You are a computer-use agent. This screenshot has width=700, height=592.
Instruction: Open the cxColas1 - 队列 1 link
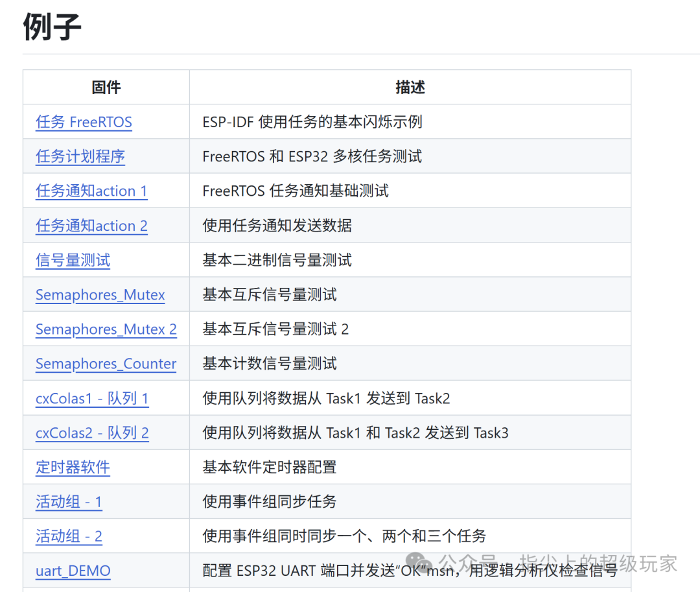pyautogui.click(x=92, y=398)
